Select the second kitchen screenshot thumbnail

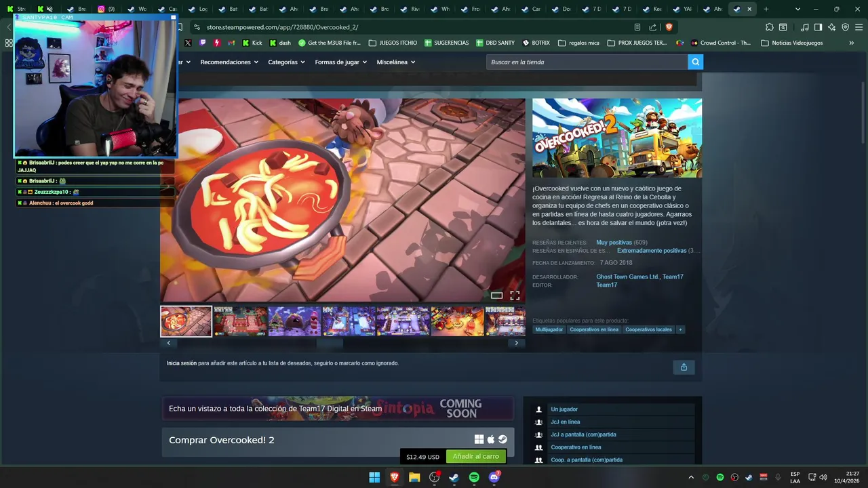click(x=240, y=321)
